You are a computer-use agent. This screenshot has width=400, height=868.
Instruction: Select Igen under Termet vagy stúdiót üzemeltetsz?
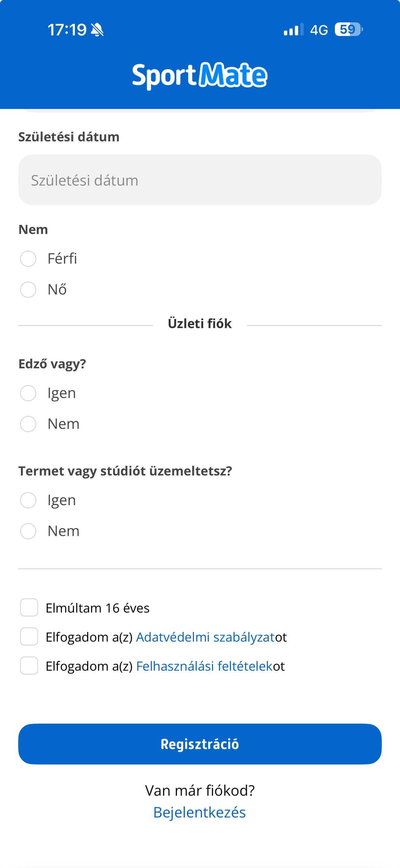coord(28,500)
